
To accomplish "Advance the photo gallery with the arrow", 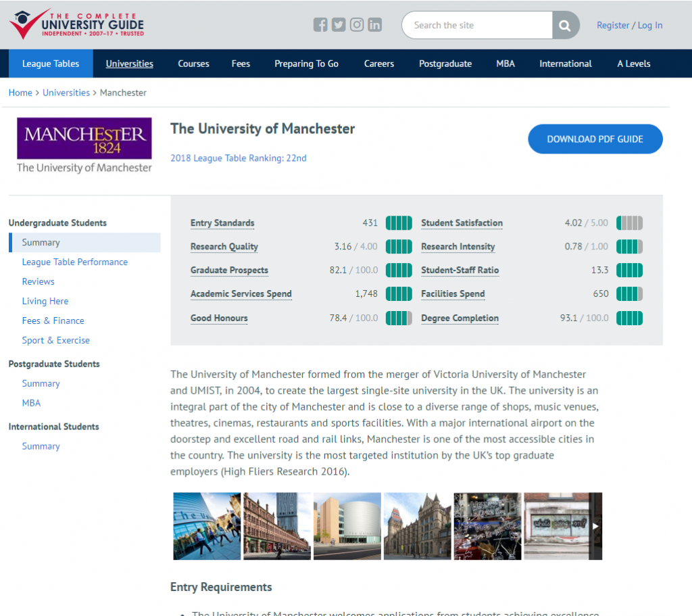I will [x=595, y=526].
